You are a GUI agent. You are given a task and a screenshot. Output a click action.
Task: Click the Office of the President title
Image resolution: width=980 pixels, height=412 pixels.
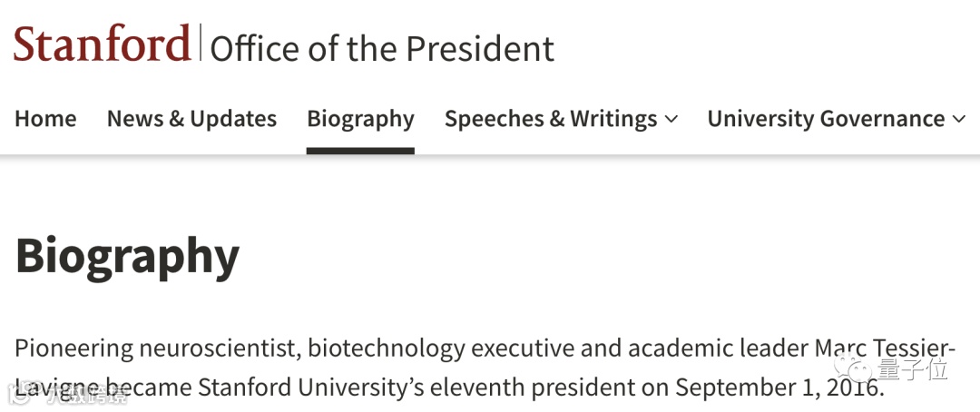[382, 49]
